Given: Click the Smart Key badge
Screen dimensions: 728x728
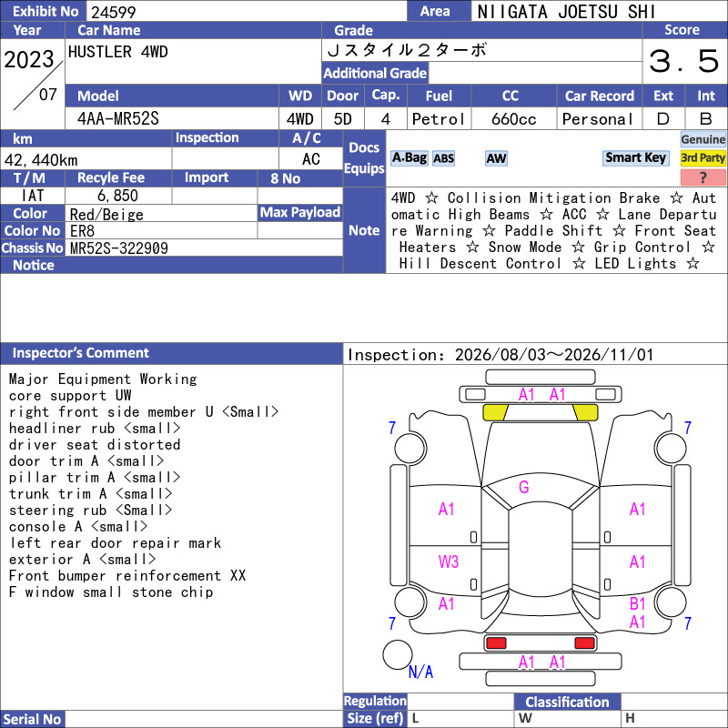Looking at the screenshot, I should tap(635, 157).
